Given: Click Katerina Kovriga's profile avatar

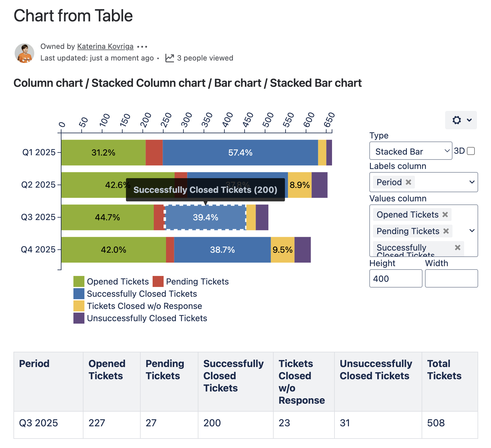Looking at the screenshot, I should click(24, 53).
